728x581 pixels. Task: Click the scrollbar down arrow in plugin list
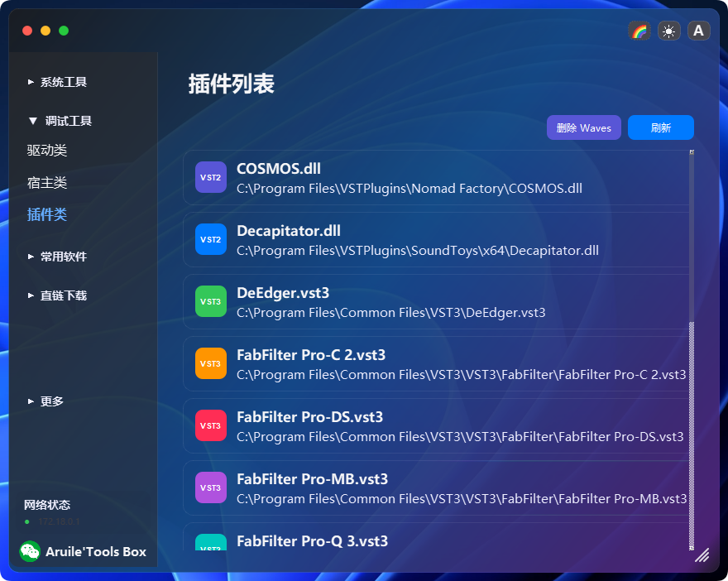(692, 548)
